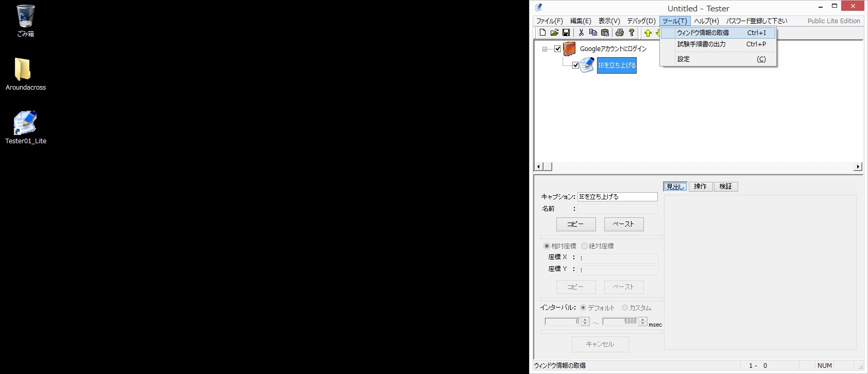Viewport: 868px width, 374px height.
Task: Select the 相対座標 radio button
Action: [547, 246]
